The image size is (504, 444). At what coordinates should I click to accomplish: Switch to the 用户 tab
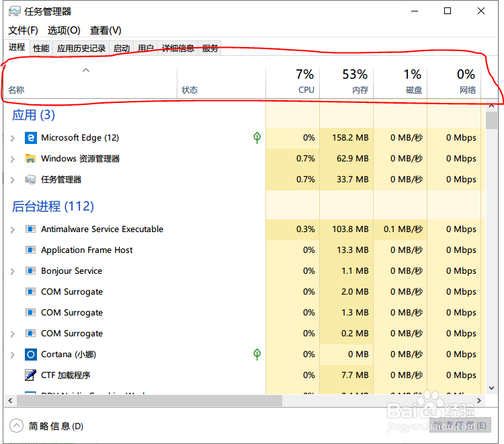(146, 48)
